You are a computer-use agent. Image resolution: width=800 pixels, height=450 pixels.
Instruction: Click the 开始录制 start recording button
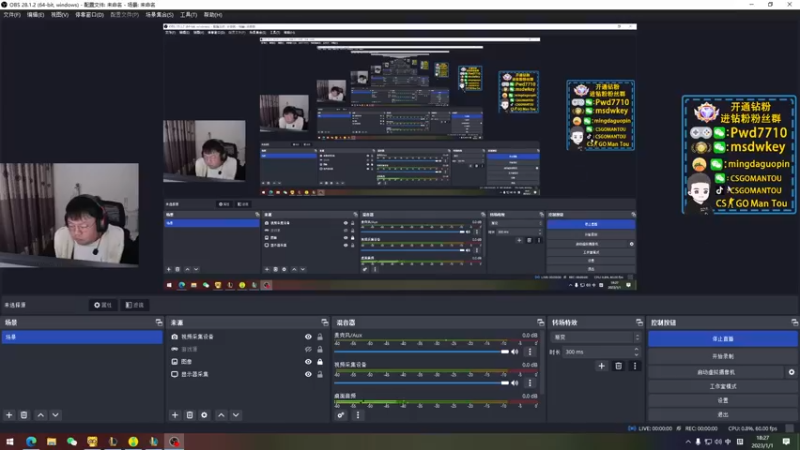(722, 356)
